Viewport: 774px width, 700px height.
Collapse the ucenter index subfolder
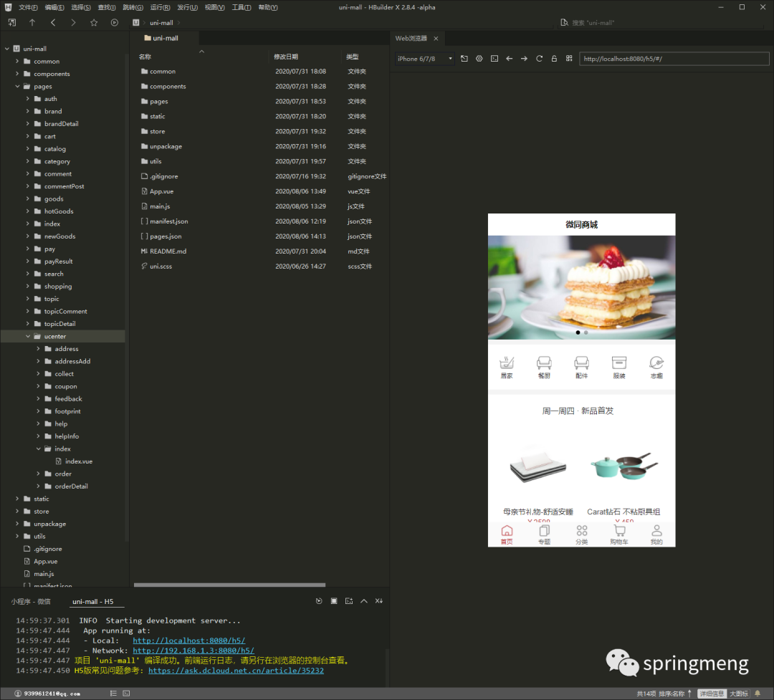tap(38, 449)
